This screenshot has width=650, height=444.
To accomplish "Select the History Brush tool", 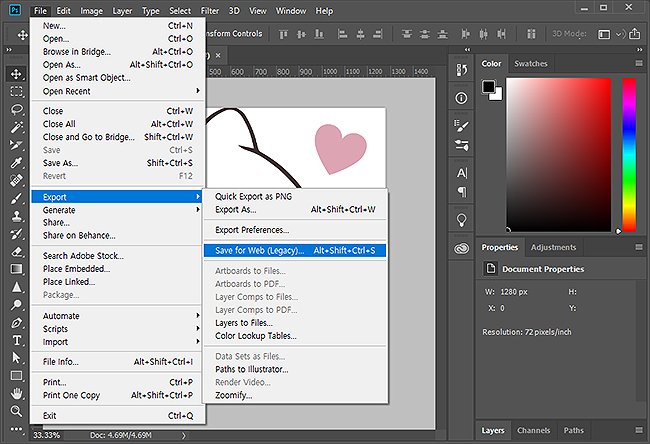I will point(16,234).
